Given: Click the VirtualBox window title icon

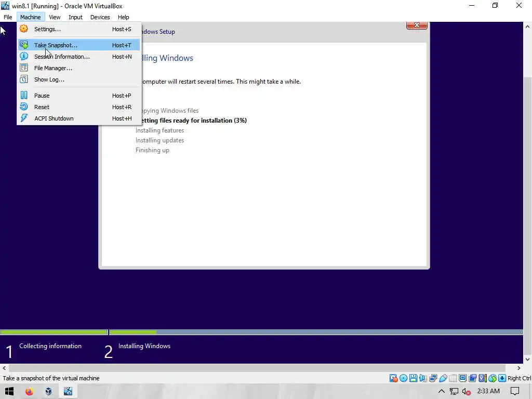Looking at the screenshot, I should pyautogui.click(x=5, y=6).
